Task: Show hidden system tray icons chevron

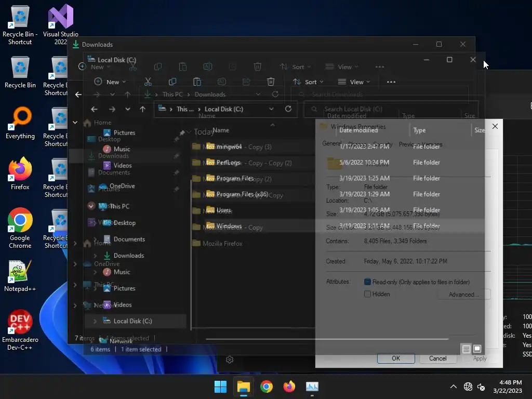Action: (453, 387)
